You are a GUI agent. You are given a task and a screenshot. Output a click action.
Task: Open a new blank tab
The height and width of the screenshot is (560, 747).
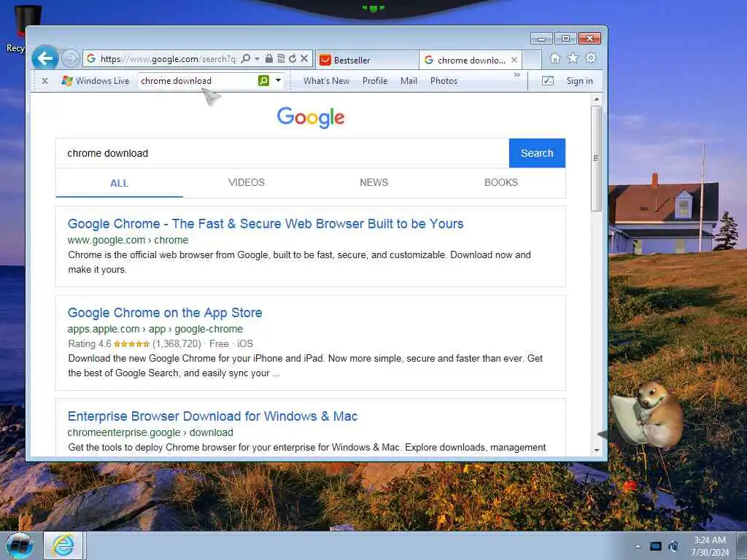tap(532, 60)
